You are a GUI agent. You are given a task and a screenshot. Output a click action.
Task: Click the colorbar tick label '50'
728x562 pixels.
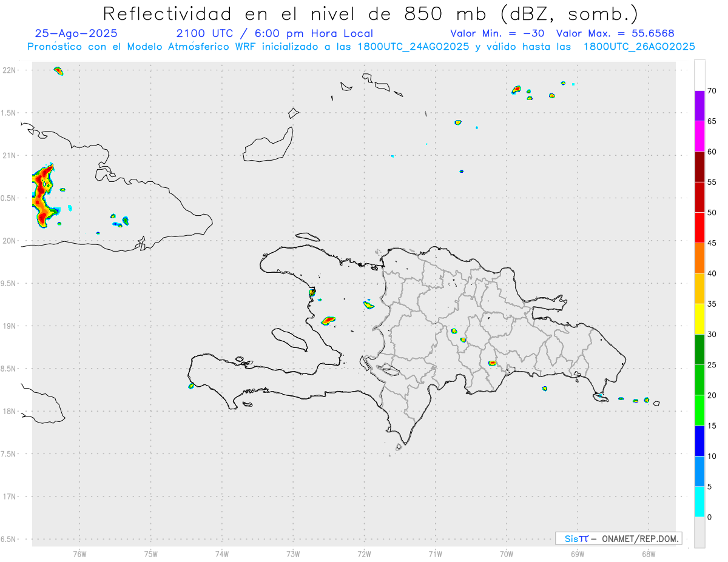[x=712, y=213]
